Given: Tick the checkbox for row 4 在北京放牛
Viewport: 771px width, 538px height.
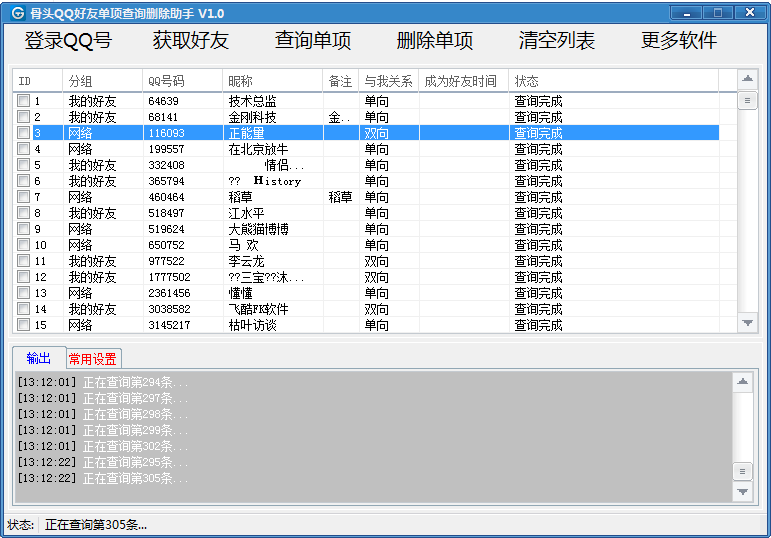Looking at the screenshot, I should coord(23,149).
